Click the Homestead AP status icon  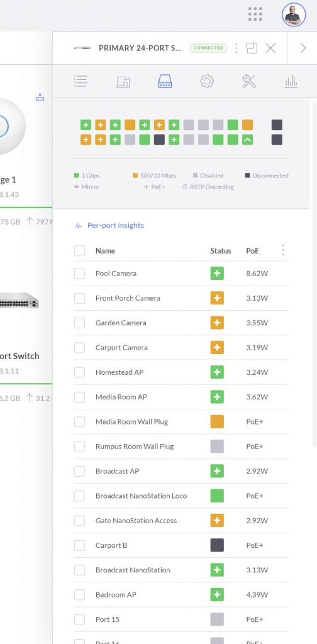pos(217,372)
